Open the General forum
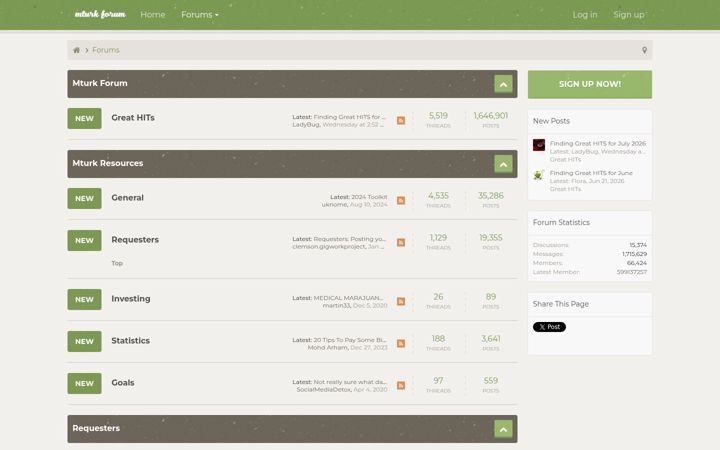The image size is (720, 450). [x=127, y=197]
